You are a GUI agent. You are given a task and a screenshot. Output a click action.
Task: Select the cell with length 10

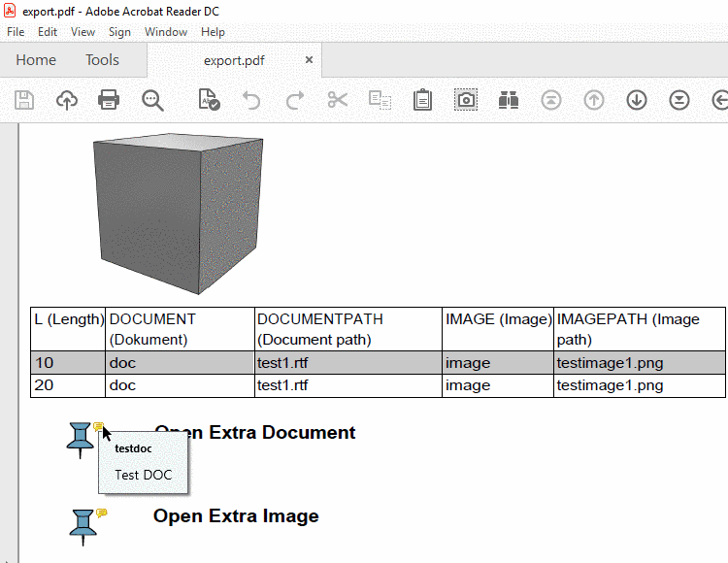(68, 362)
